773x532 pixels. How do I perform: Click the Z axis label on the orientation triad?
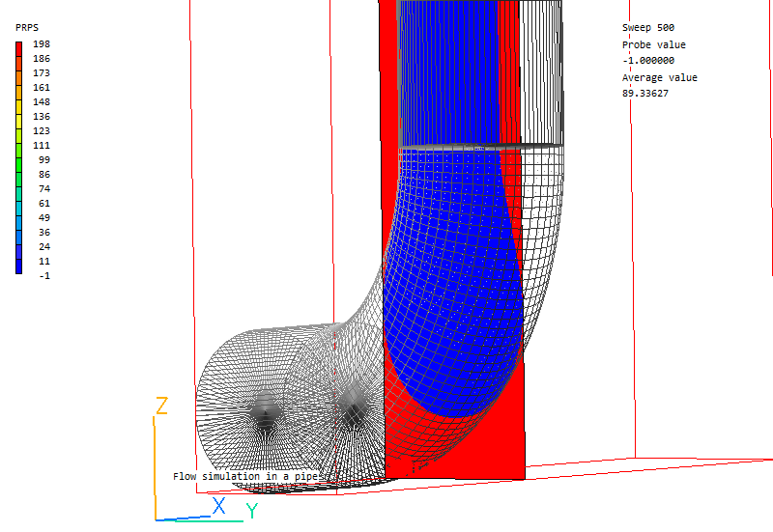(161, 406)
